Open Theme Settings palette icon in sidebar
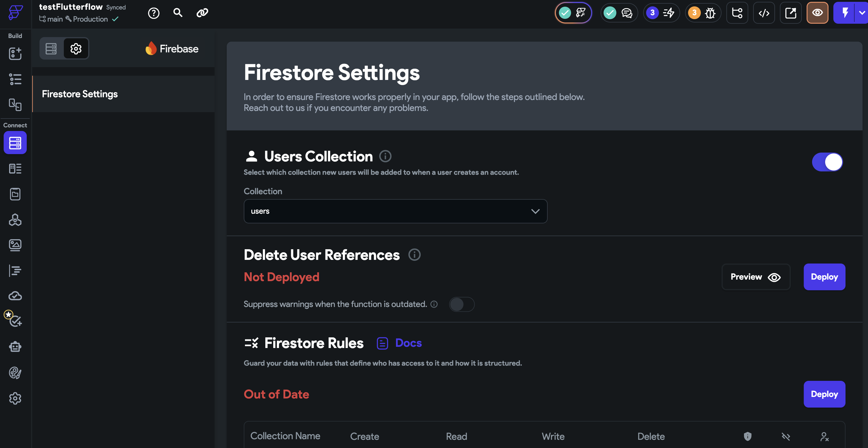868x448 pixels. (x=15, y=373)
